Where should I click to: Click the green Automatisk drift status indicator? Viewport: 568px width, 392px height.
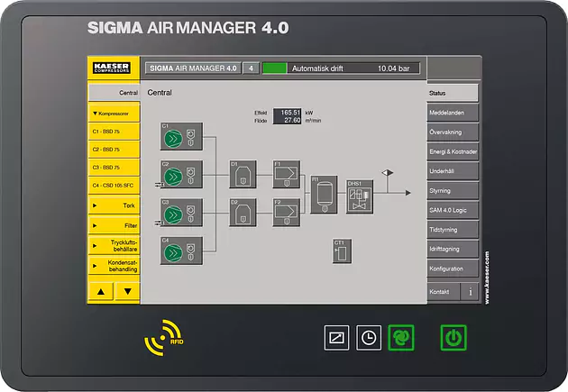point(274,68)
